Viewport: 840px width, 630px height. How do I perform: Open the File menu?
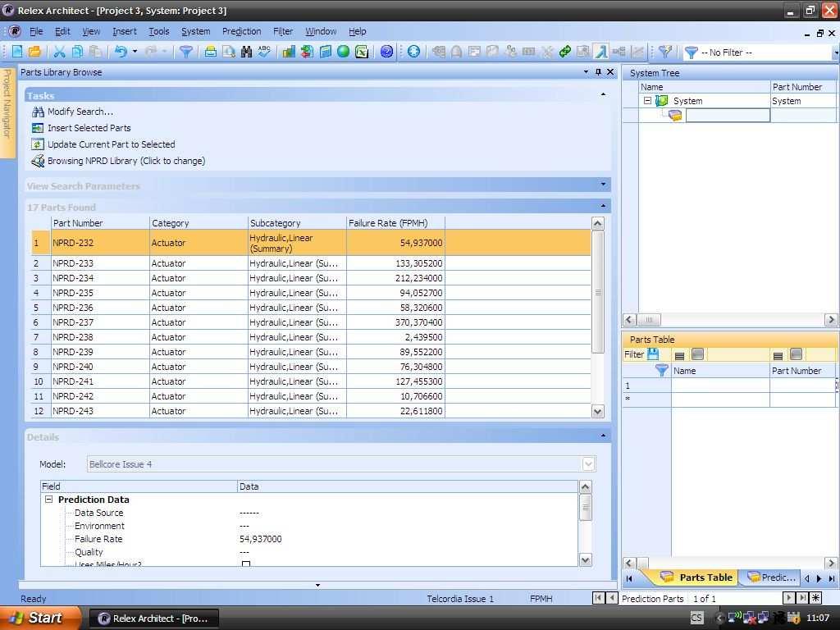(x=36, y=32)
